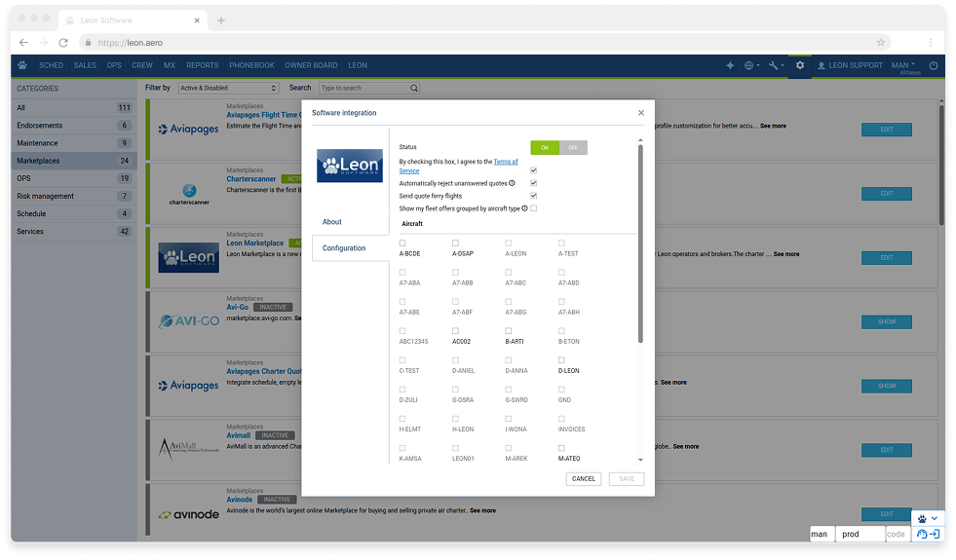Click the dialog scrollbar up arrow
The image size is (956, 560).
640,140
